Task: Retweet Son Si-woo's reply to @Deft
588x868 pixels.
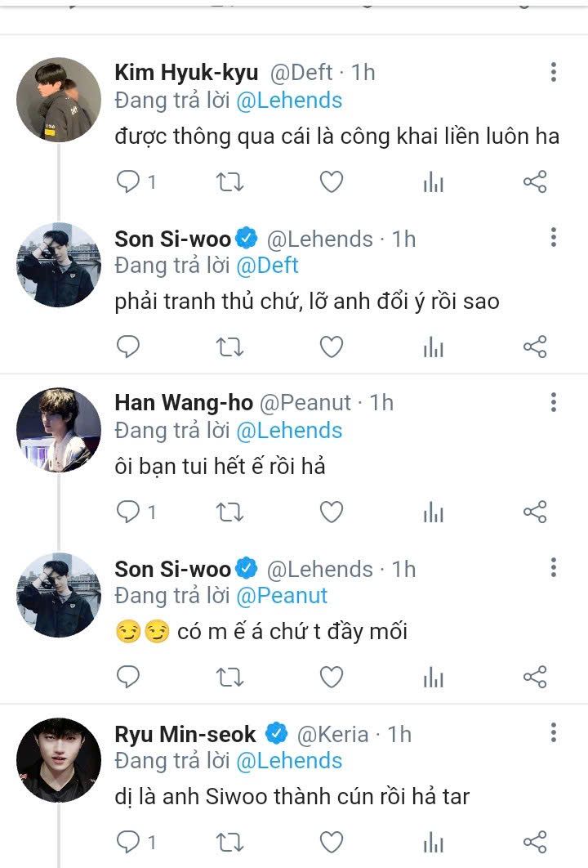Action: tap(229, 347)
